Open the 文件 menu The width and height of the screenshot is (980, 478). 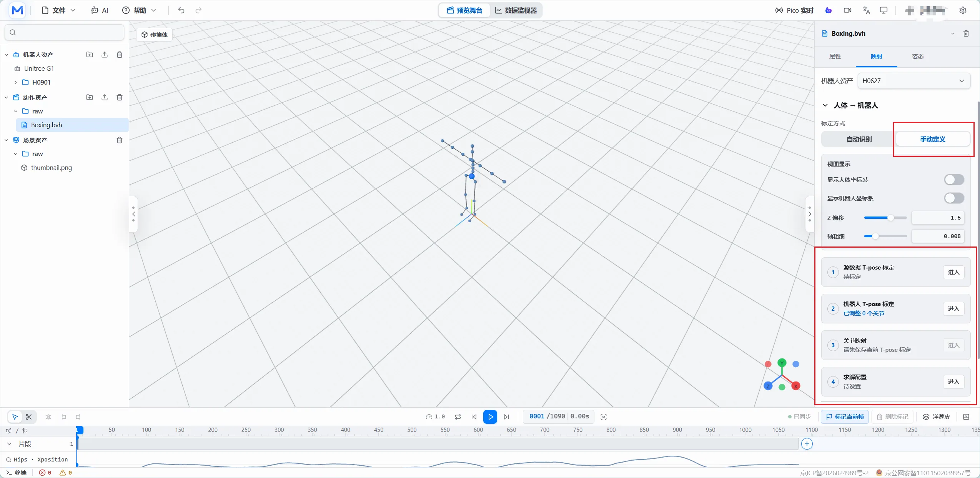coord(58,10)
